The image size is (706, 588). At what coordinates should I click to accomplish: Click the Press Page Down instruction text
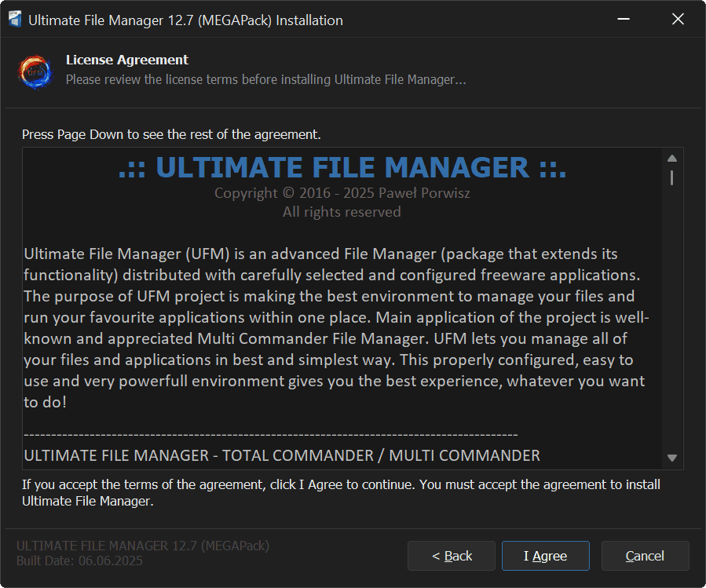[171, 134]
